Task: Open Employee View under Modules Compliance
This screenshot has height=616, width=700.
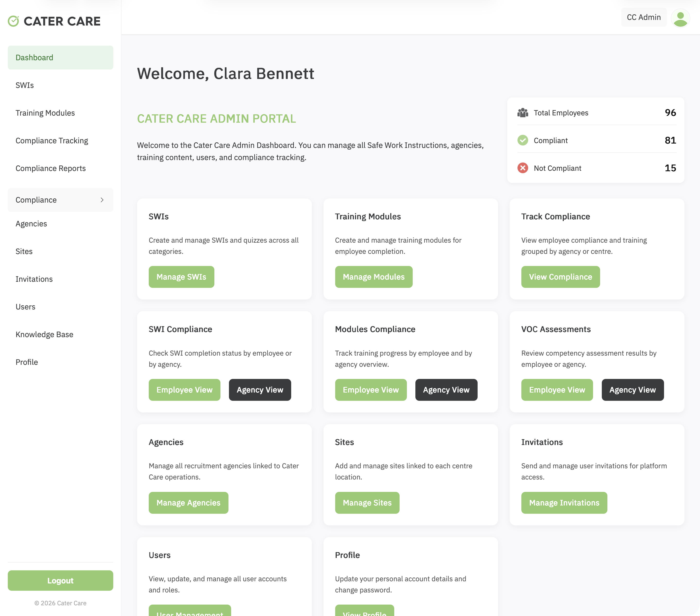Action: pyautogui.click(x=371, y=390)
